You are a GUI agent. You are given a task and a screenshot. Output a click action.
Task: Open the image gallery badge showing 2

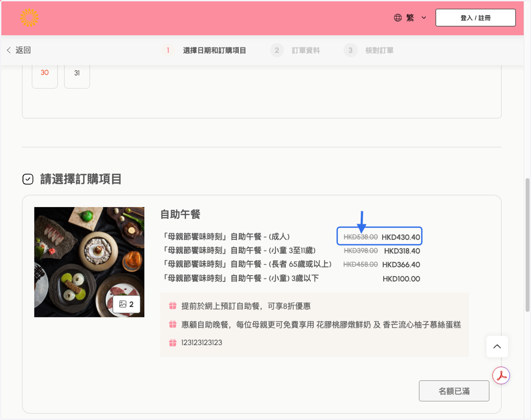tap(127, 304)
